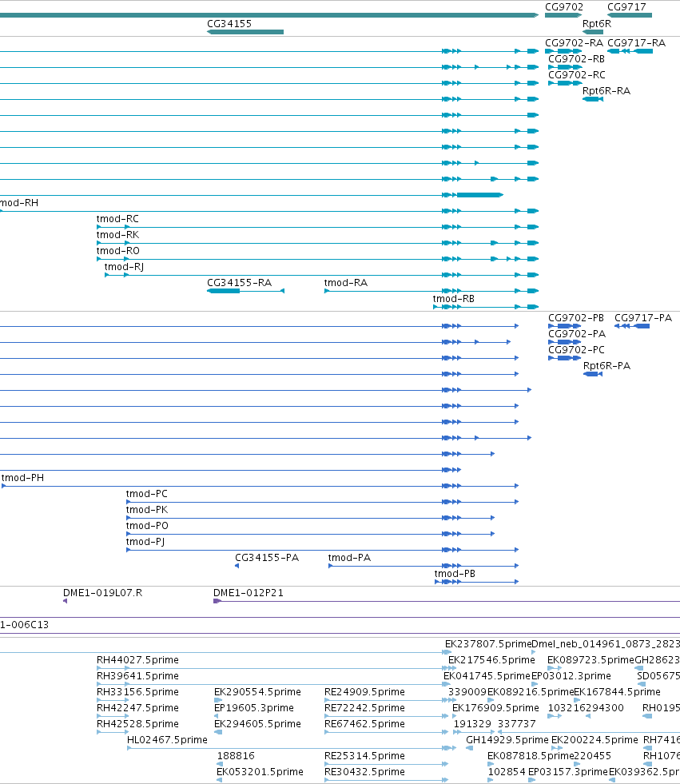Click protein label tmod-PO
Screen dimensions: 680x784
147,526
